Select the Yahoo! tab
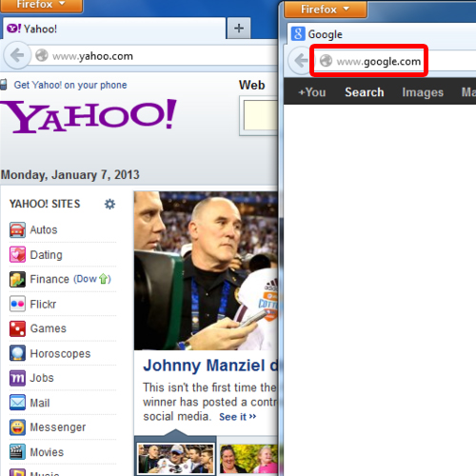Viewport: 476px width, 476px height. tap(114, 29)
